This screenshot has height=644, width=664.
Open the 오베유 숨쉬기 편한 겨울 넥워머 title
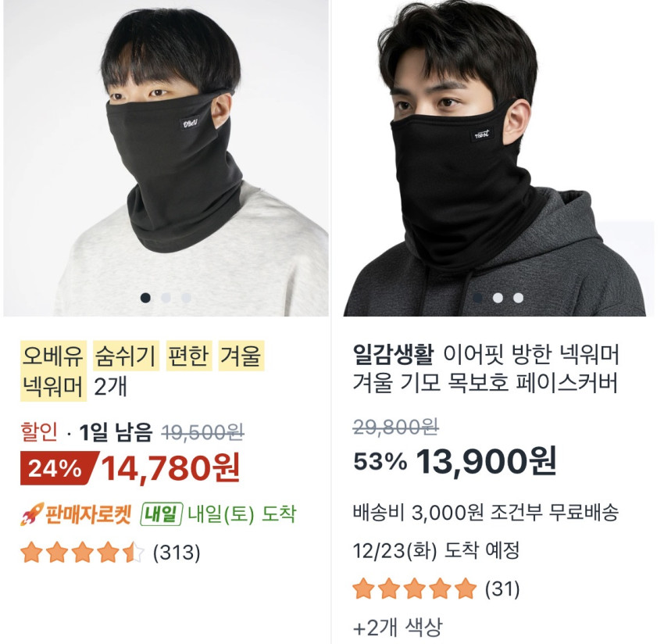(142, 370)
